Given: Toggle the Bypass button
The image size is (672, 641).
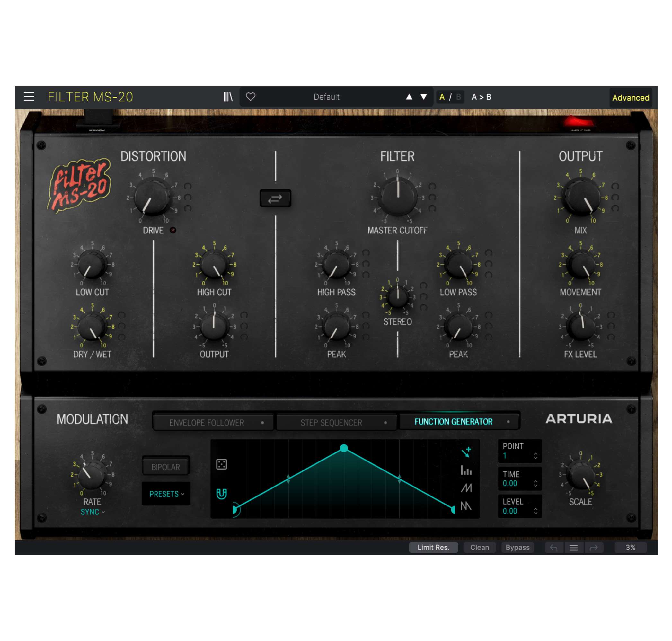Looking at the screenshot, I should click(517, 547).
